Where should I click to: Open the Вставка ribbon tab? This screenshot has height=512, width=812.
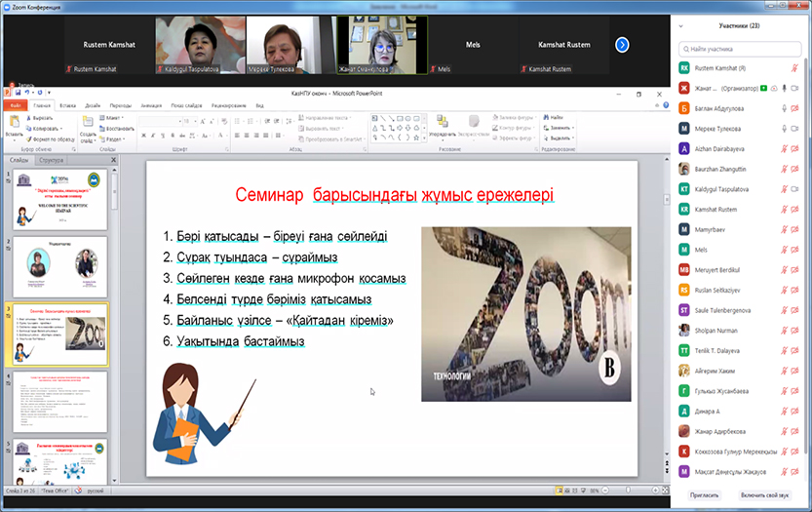click(x=68, y=105)
